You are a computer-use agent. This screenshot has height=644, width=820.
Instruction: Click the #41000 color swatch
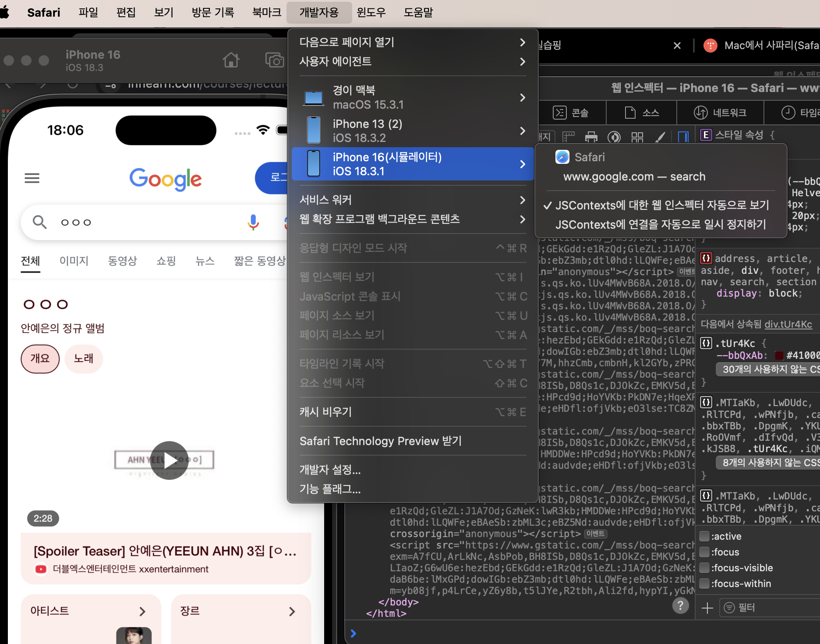(779, 355)
